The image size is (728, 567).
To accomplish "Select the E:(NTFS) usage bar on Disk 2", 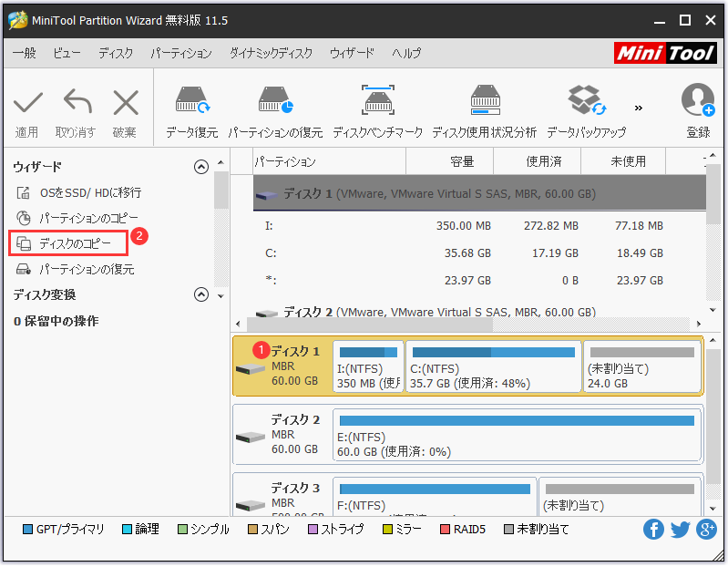I will tap(517, 421).
